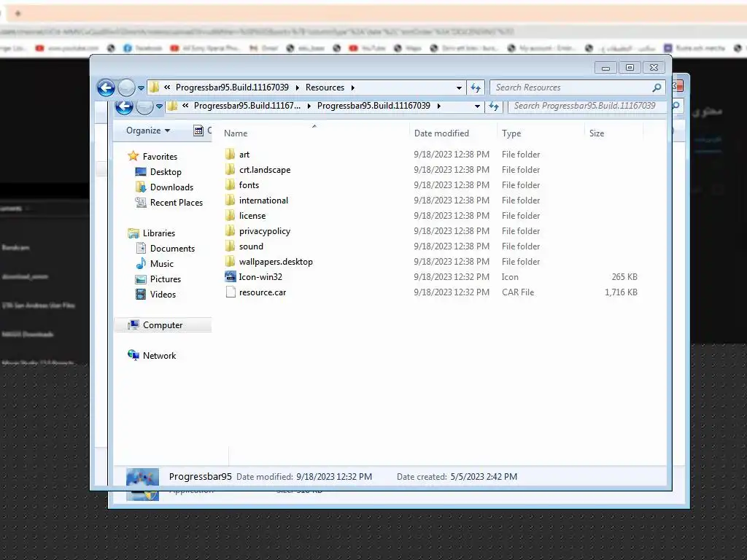Click the Icon-win32 file name
Viewport: 747px width, 560px height.
tap(260, 276)
